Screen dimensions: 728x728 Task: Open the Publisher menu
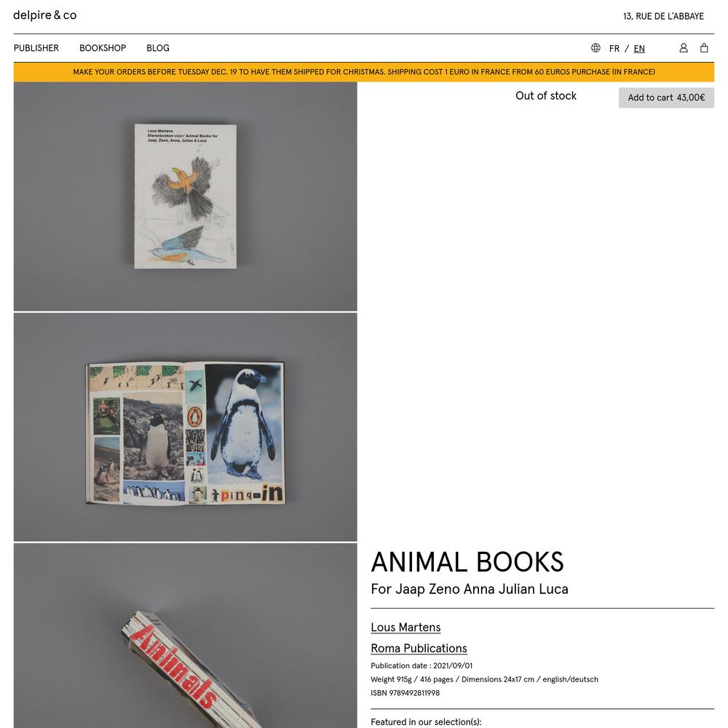(36, 48)
